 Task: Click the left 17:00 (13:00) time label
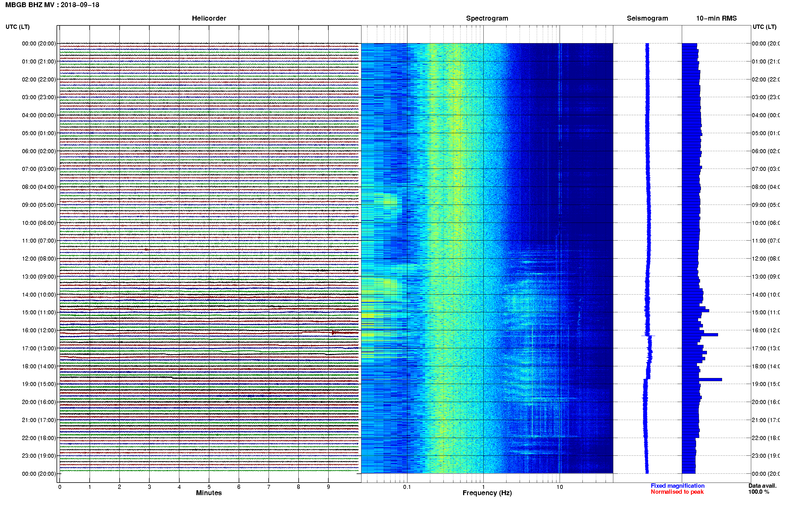pyautogui.click(x=39, y=348)
